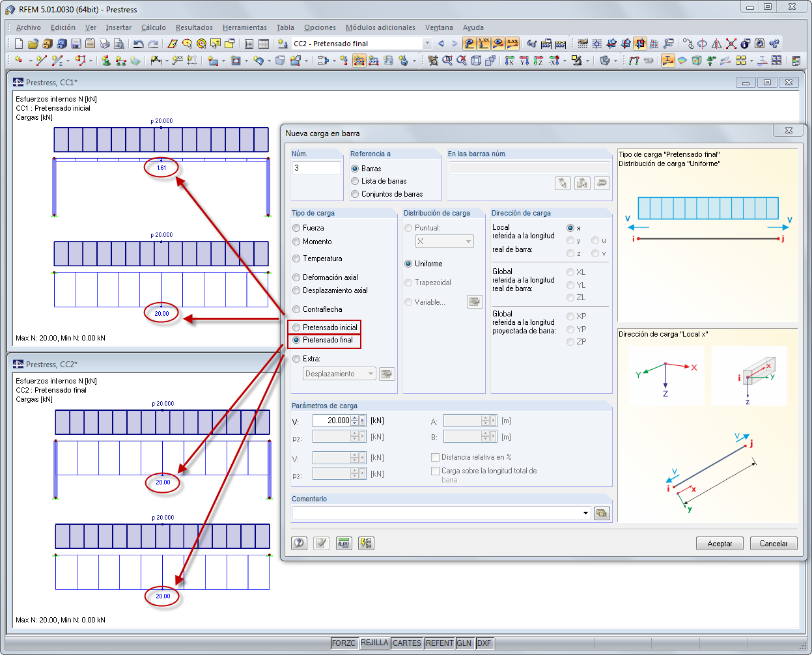Toggle CARTES in the status bar
The height and width of the screenshot is (655, 812).
click(x=407, y=643)
